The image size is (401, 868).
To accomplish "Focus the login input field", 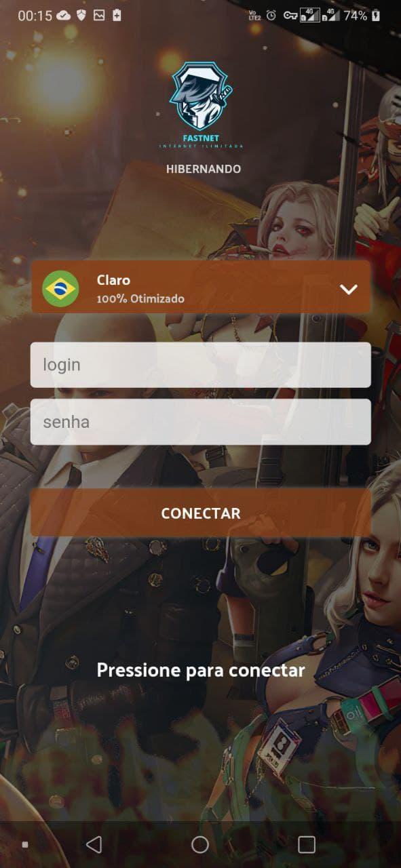I will pos(201,365).
